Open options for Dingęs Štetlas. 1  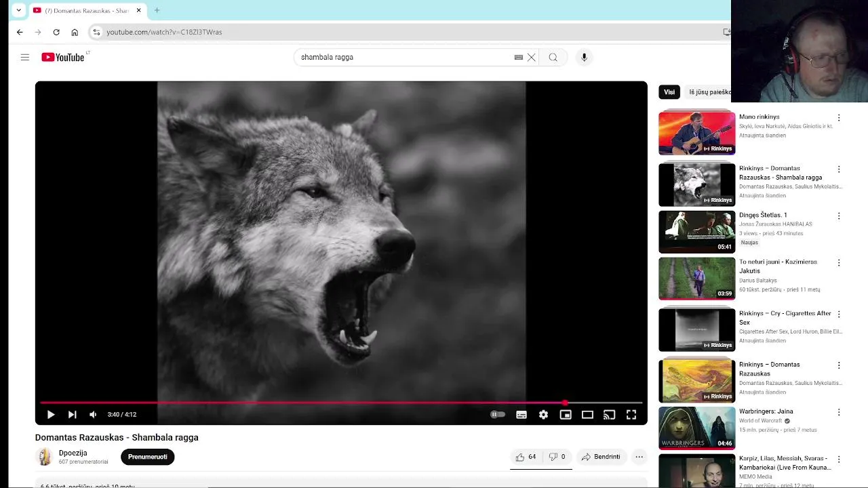(x=839, y=216)
